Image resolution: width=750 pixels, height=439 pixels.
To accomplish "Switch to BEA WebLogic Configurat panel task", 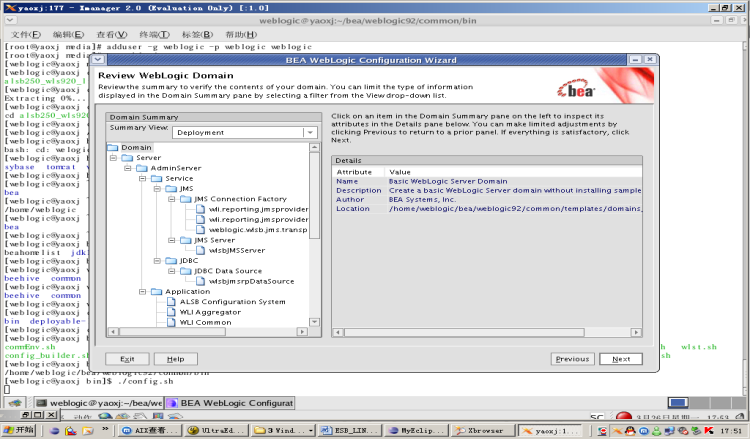I will (x=230, y=403).
